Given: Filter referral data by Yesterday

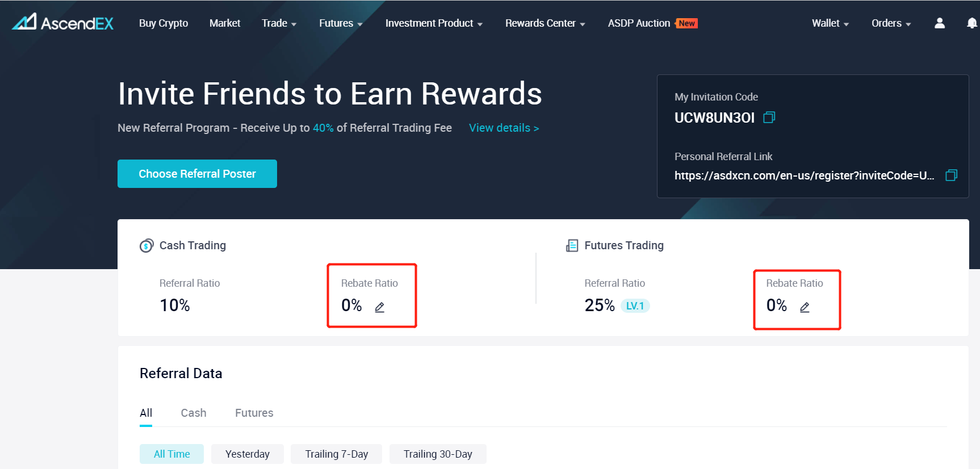Looking at the screenshot, I should tap(247, 454).
